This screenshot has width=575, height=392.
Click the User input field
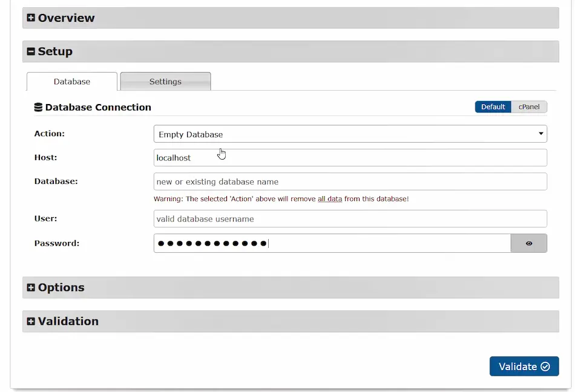[x=350, y=219]
